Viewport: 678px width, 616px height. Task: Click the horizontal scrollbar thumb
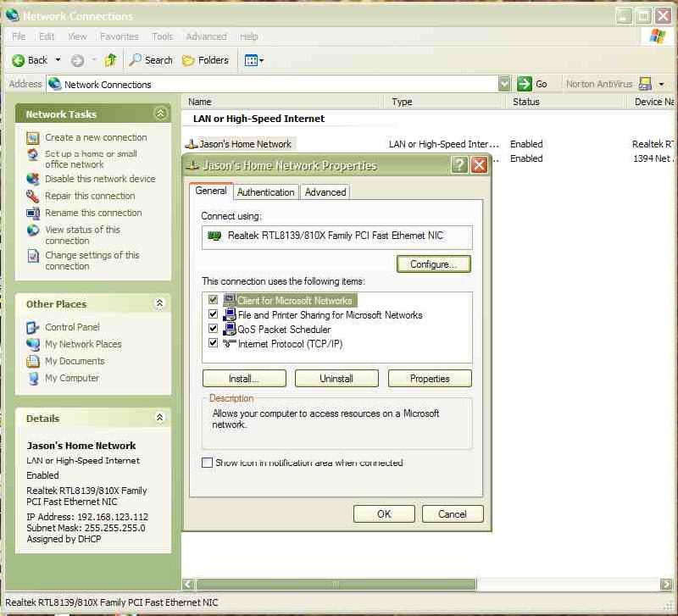[x=335, y=585]
